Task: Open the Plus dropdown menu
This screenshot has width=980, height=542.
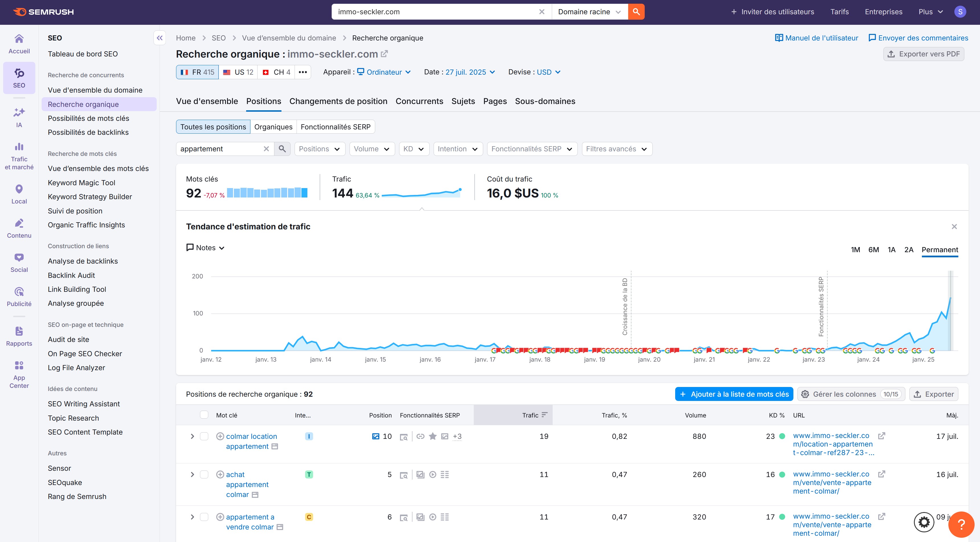Action: [930, 12]
